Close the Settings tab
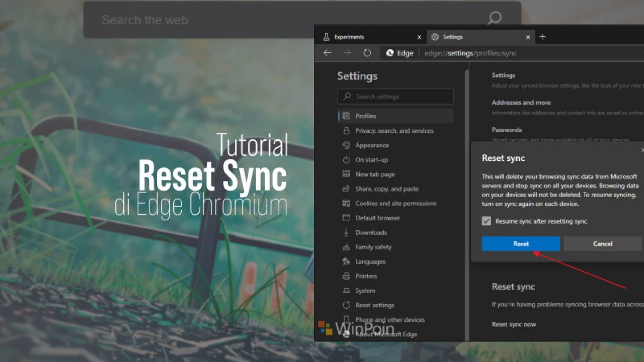The height and width of the screenshot is (362, 644). point(528,37)
